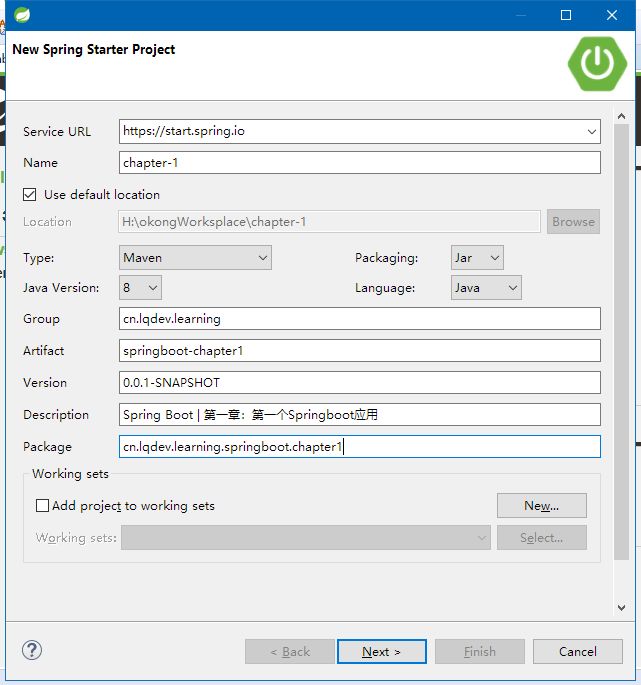The height and width of the screenshot is (685, 641).
Task: Close the New Spring Starter Project dialog
Action: coord(612,15)
